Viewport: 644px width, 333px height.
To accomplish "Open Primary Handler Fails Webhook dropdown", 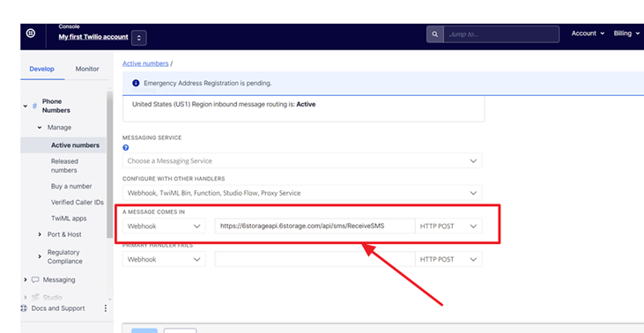I will pyautogui.click(x=164, y=260).
